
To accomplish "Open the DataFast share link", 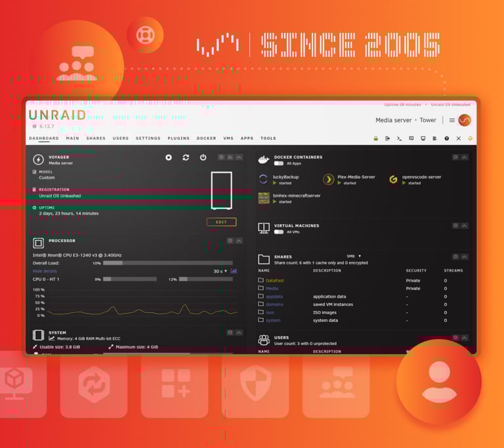I will pos(274,281).
